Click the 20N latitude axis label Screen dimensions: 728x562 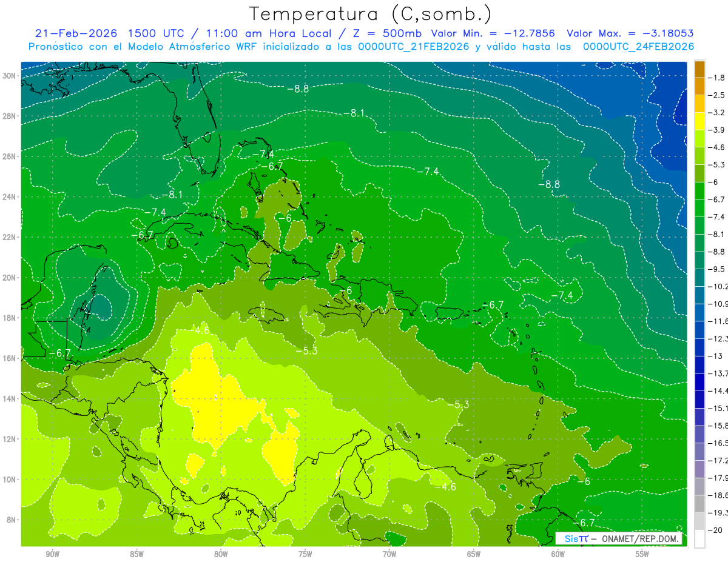point(10,278)
